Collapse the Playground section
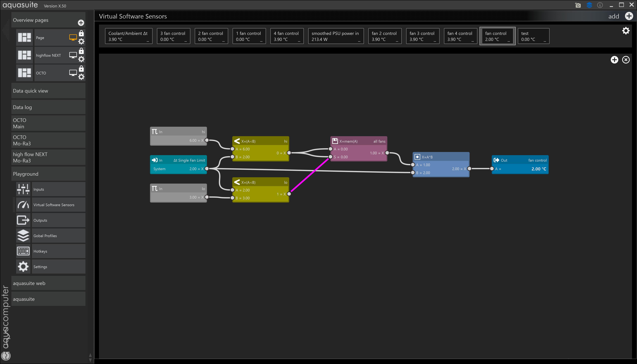This screenshot has width=637, height=364. click(48, 174)
